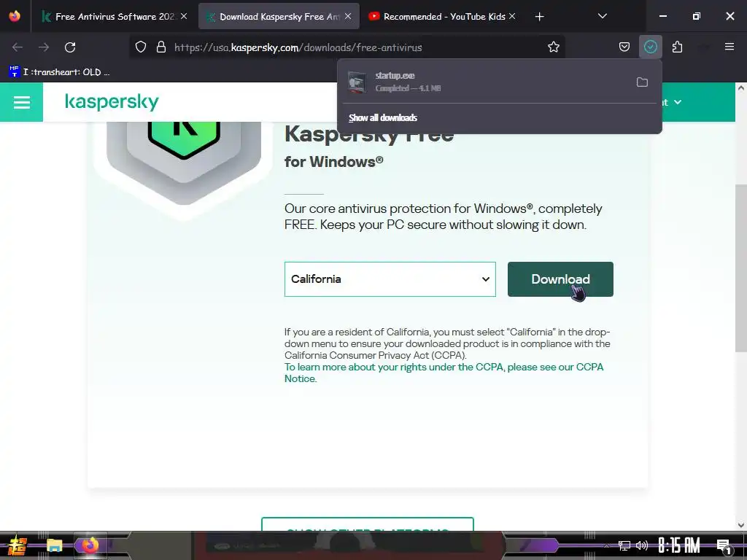
Task: Open a new browser tab
Action: (x=539, y=17)
